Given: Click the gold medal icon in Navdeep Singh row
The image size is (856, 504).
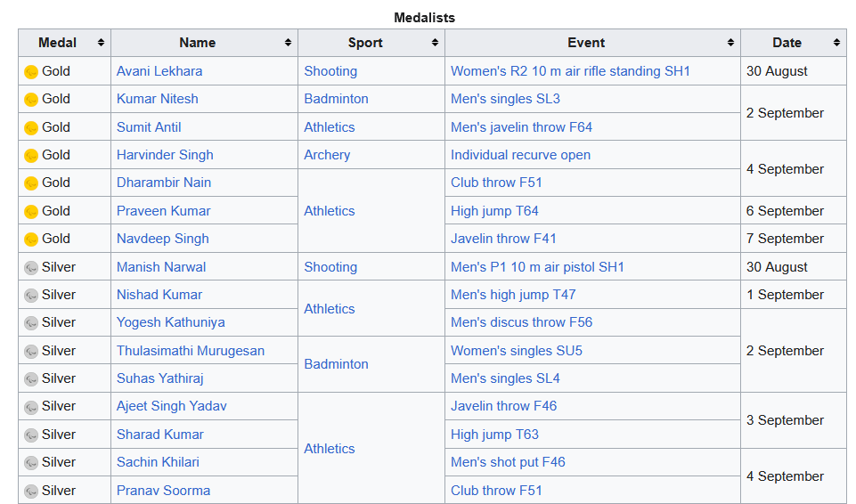Looking at the screenshot, I should [x=31, y=240].
